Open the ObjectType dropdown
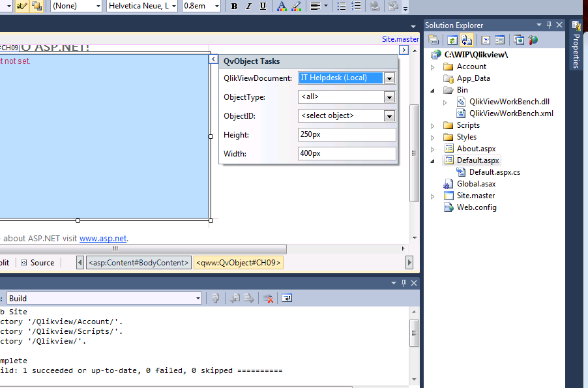This screenshot has width=588, height=388. pyautogui.click(x=389, y=97)
